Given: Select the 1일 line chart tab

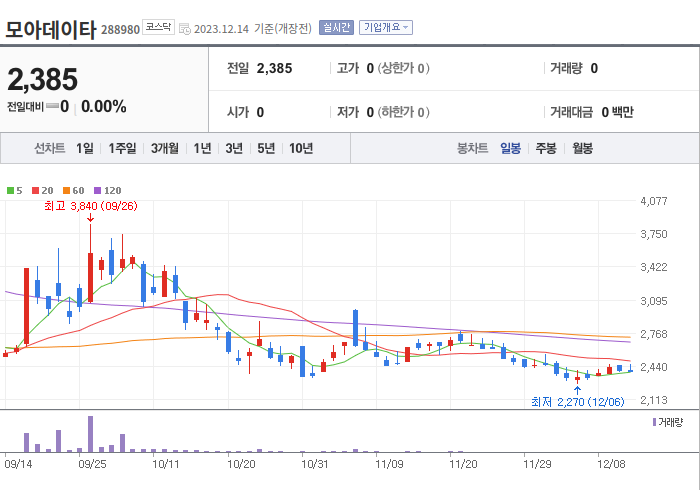Looking at the screenshot, I should (85, 148).
